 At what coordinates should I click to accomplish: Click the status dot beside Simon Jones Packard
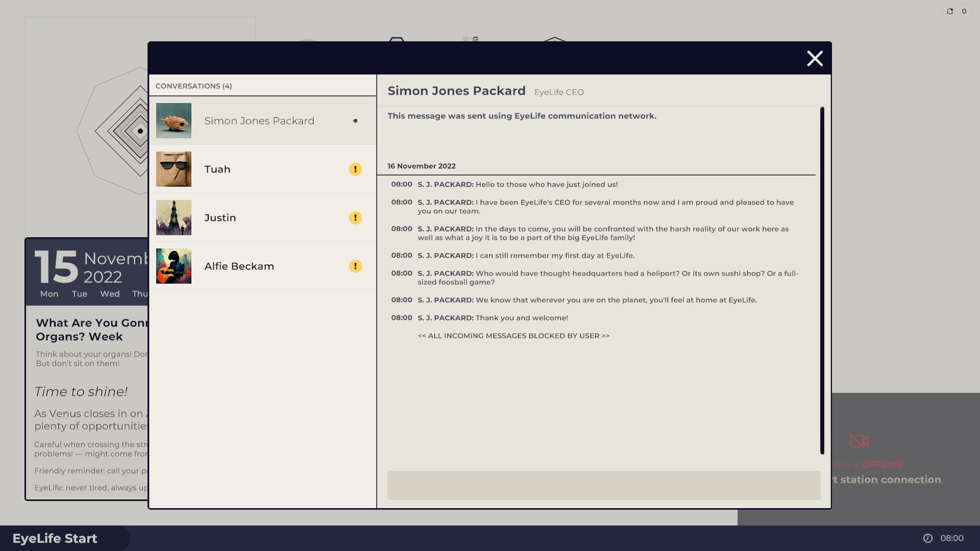355,121
